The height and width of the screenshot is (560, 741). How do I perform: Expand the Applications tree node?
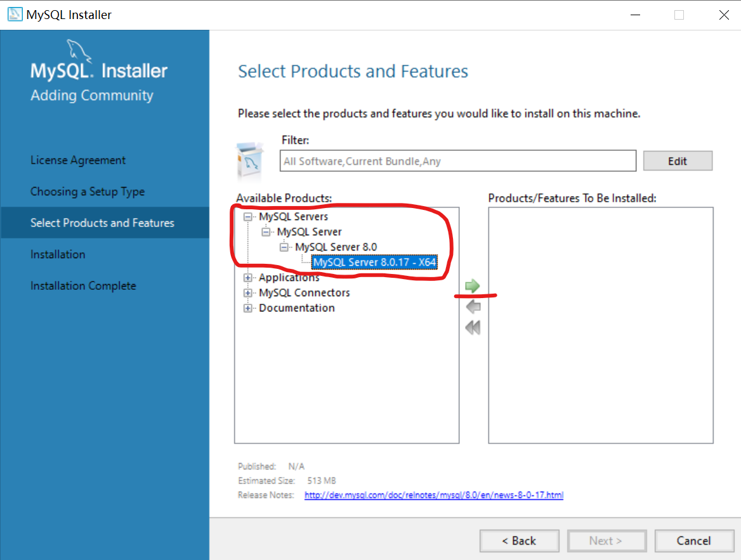(x=247, y=278)
